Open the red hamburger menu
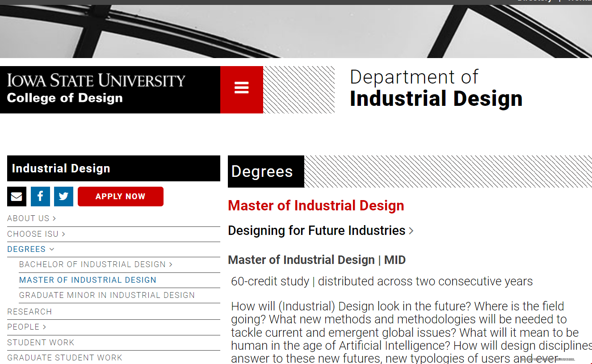The image size is (592, 364). pyautogui.click(x=241, y=89)
